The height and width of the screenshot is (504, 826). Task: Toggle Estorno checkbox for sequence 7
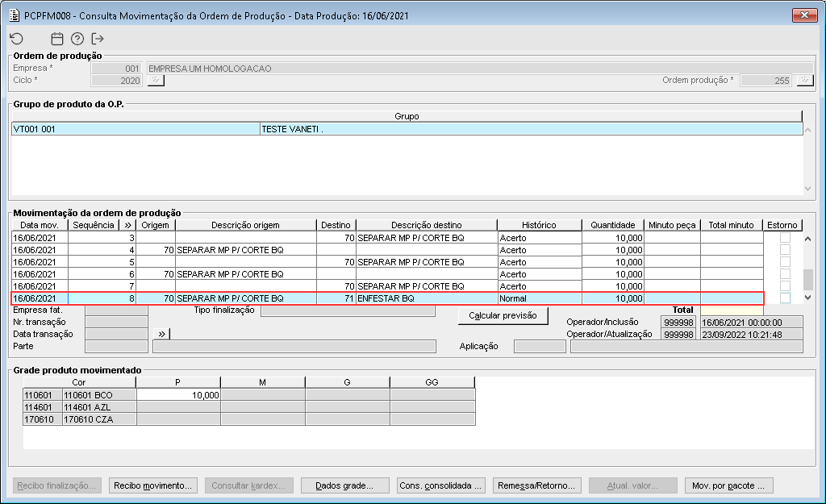coord(785,286)
